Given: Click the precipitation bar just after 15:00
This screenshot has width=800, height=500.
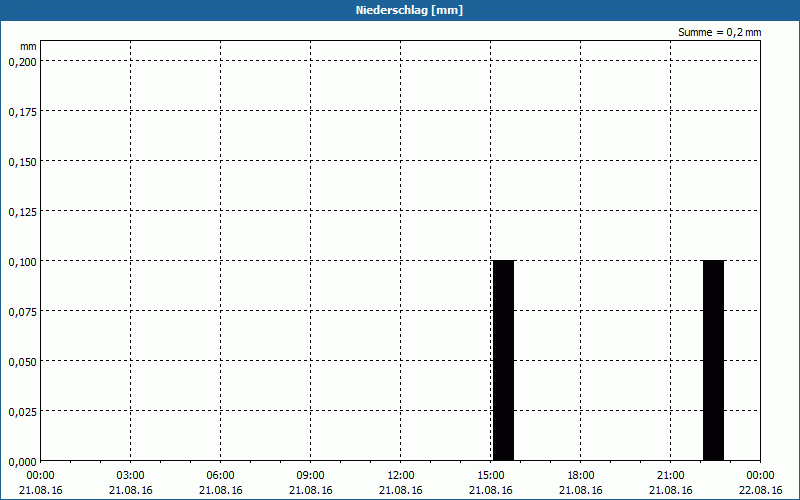Looking at the screenshot, I should (x=503, y=360).
